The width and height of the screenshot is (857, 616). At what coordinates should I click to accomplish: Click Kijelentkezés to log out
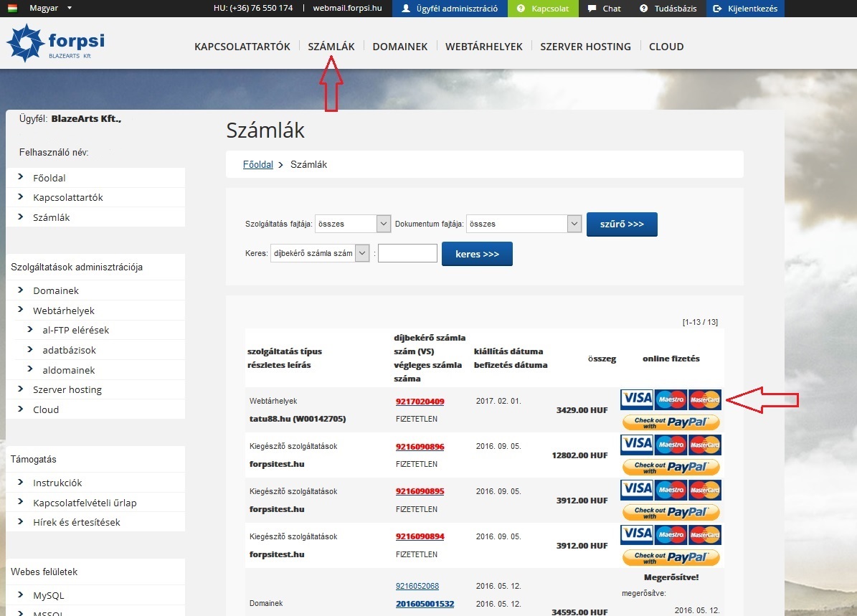[x=745, y=8]
